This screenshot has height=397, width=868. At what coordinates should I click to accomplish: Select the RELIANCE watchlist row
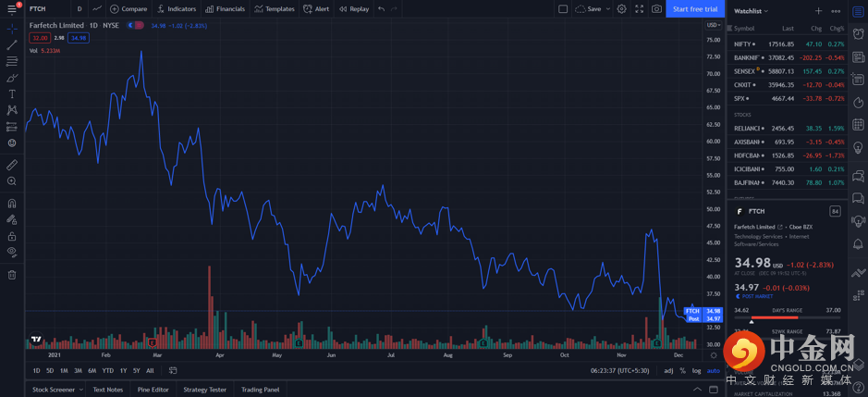[x=789, y=128]
